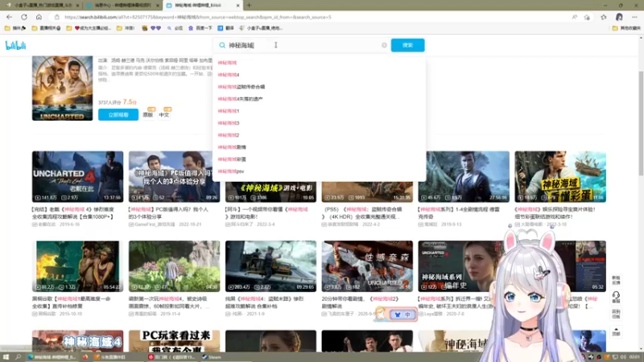Click the customer service headset icon
644x362 pixels.
[616, 297]
